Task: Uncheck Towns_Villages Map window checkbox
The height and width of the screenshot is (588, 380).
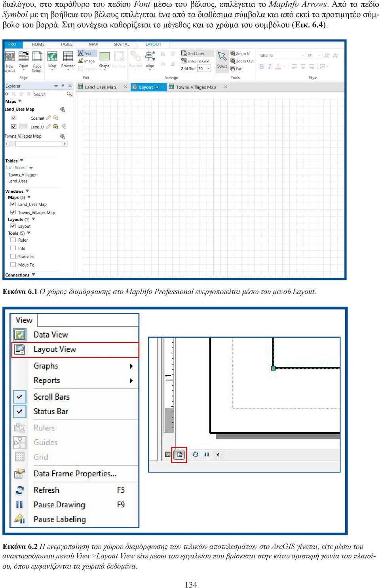Action: click(13, 212)
